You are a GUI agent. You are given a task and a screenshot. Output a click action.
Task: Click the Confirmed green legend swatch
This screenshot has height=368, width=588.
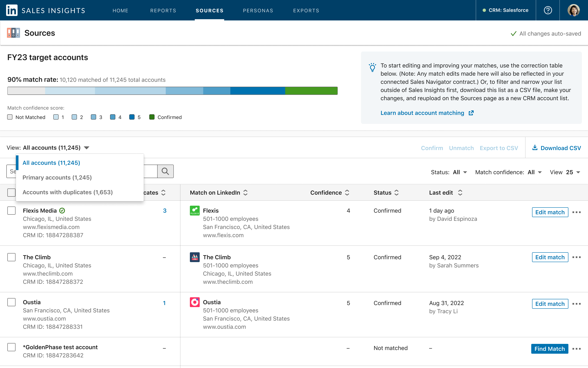tap(152, 117)
